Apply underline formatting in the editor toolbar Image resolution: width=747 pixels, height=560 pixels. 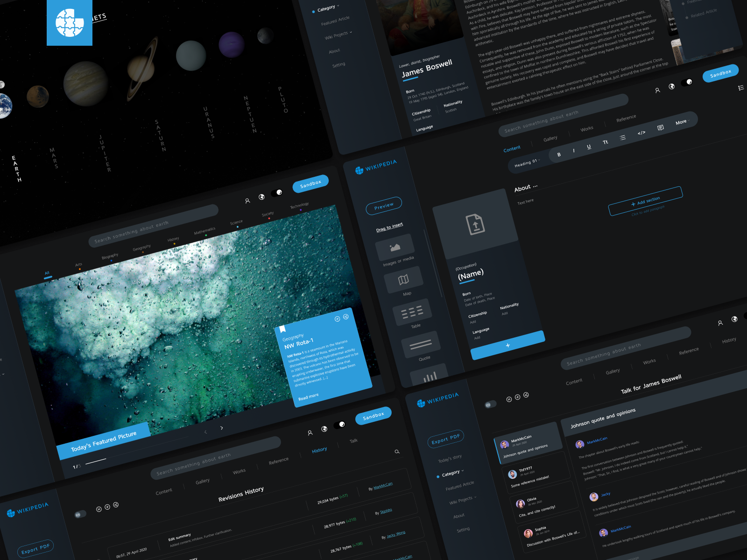589,147
